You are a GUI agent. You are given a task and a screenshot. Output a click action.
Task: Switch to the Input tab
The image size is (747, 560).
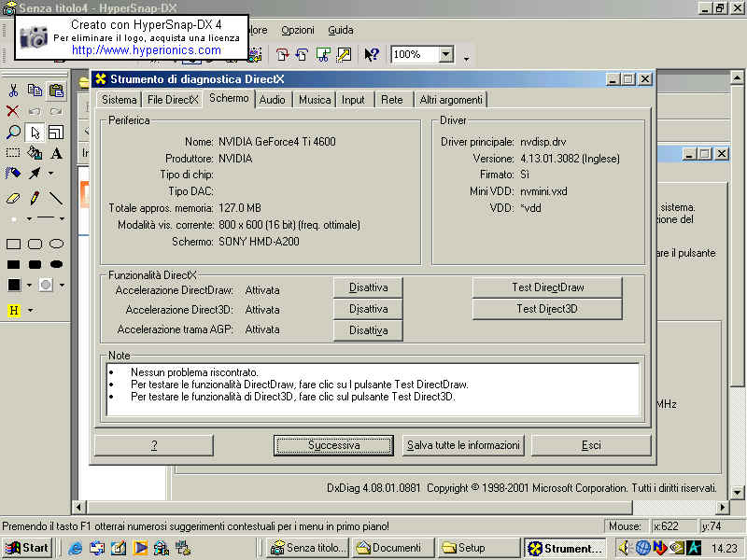(353, 100)
